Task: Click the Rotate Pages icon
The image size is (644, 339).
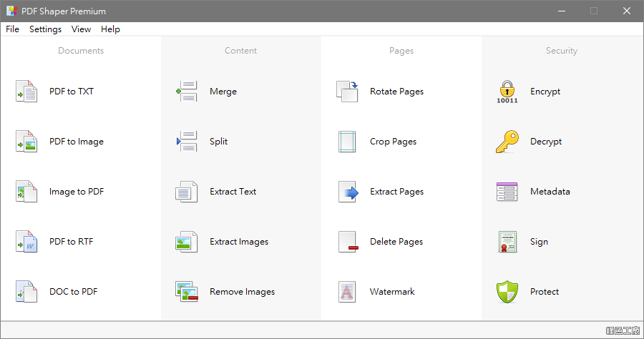Action: 347,91
